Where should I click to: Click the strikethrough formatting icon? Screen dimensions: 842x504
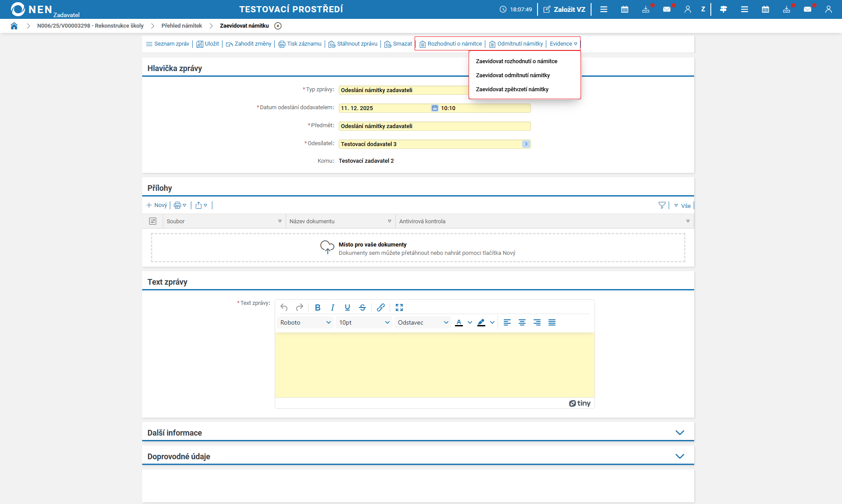(362, 307)
